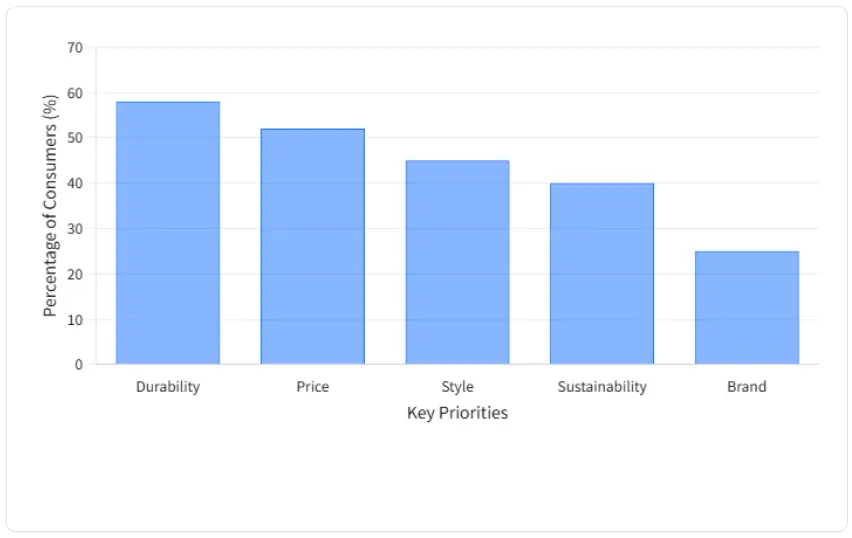The height and width of the screenshot is (538, 852).
Task: Click the Style x-axis label
Action: coord(457,387)
